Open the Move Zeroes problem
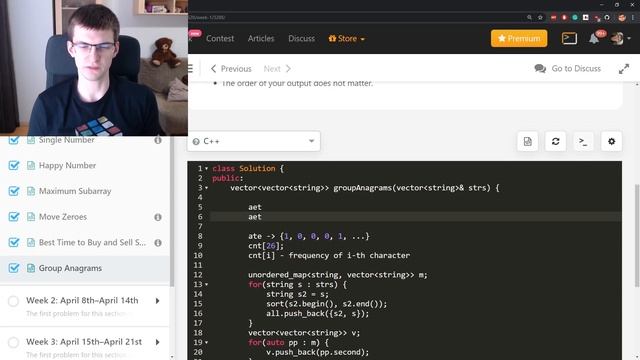 click(63, 217)
